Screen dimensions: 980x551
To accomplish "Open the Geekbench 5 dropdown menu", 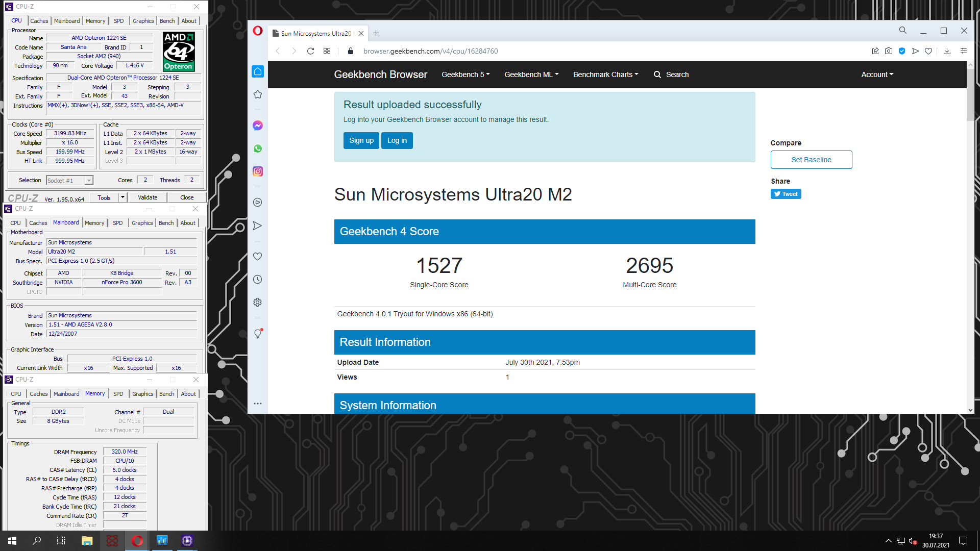I will pos(465,74).
